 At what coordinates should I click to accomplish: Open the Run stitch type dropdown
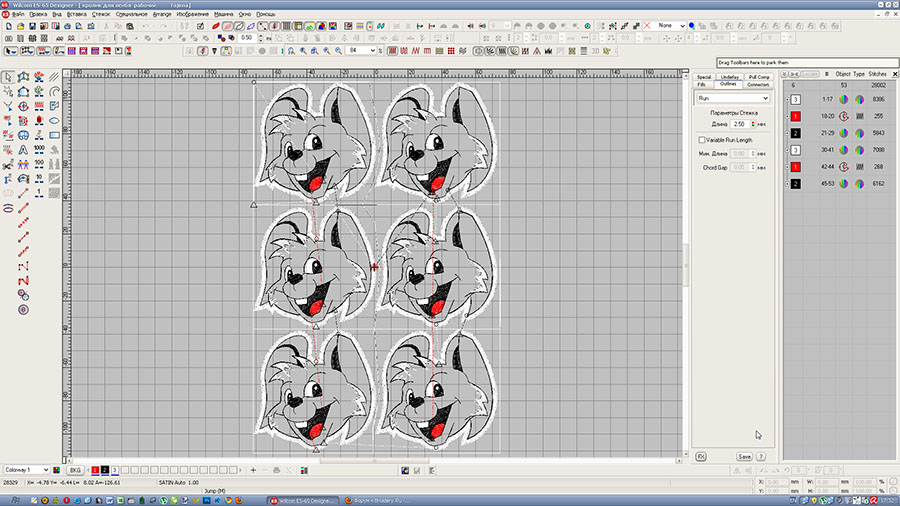click(x=764, y=99)
